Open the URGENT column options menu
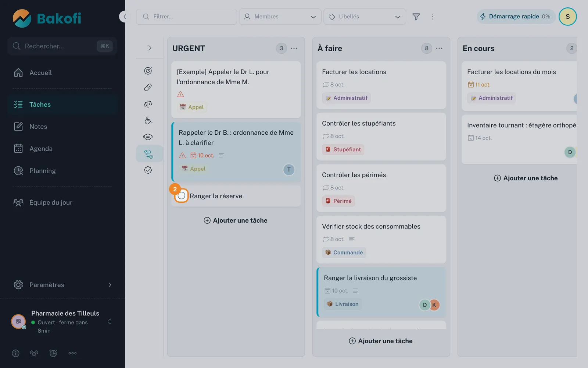The height and width of the screenshot is (368, 588). pyautogui.click(x=294, y=48)
